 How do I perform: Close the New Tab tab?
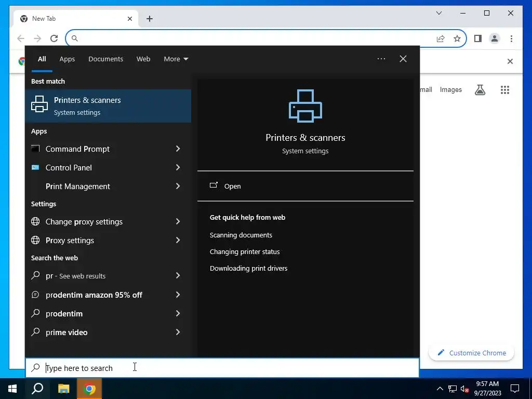coord(129,19)
